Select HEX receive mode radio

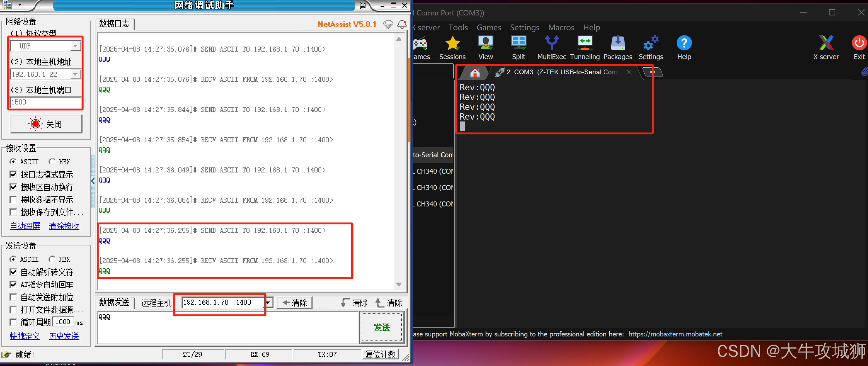52,162
